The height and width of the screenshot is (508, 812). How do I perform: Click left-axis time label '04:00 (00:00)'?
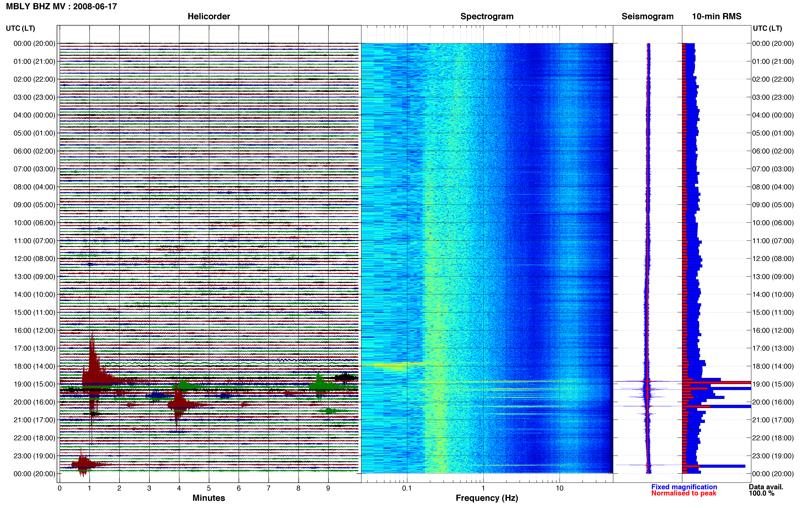34,115
